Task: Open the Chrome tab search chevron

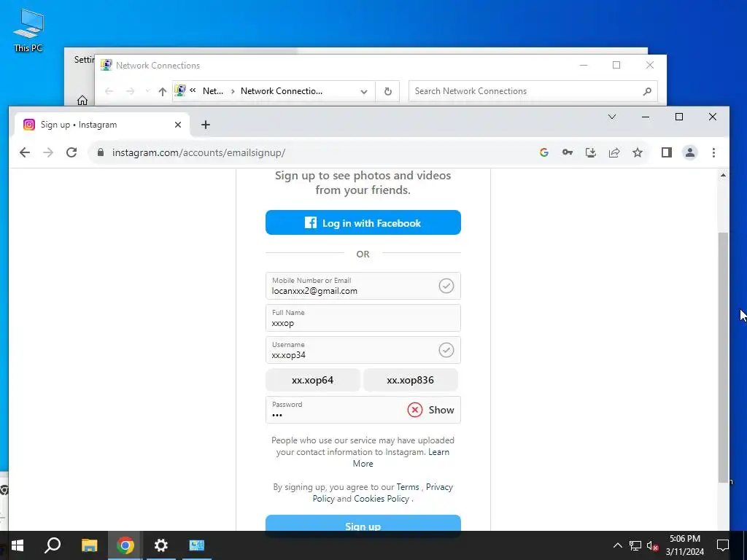Action: (x=612, y=117)
